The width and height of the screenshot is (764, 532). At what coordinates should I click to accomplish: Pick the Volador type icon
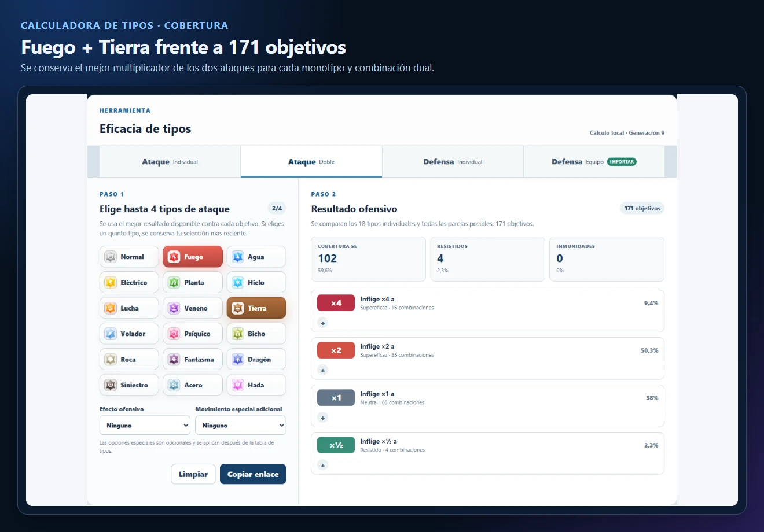[x=111, y=334]
